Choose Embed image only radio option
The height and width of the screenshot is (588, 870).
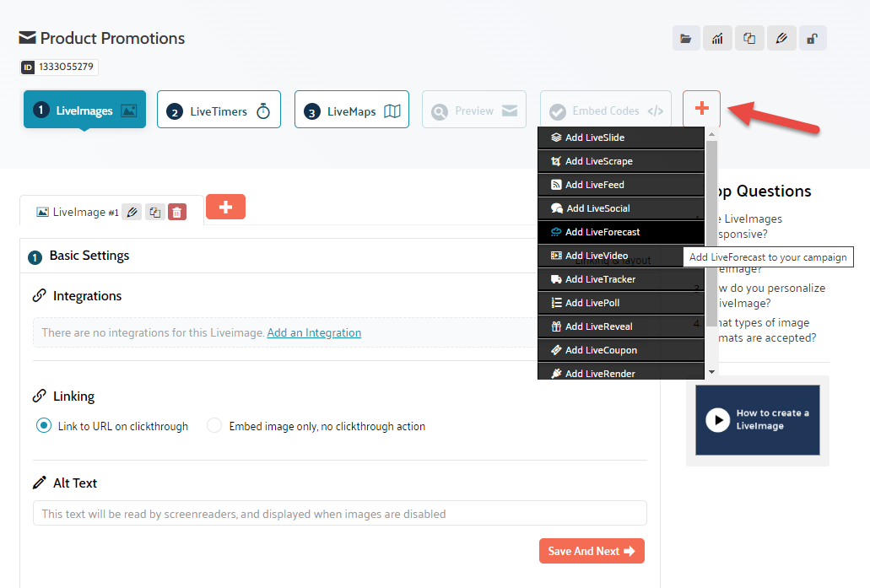[214, 426]
